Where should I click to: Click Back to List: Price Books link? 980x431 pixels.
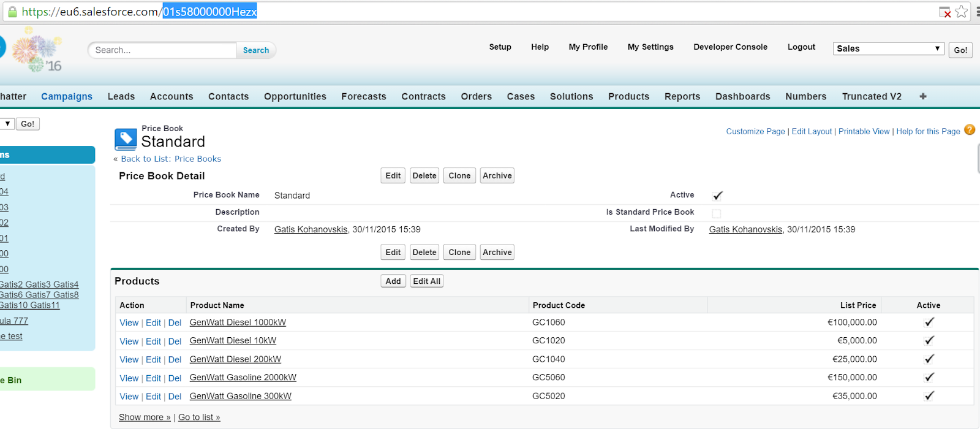tap(171, 159)
